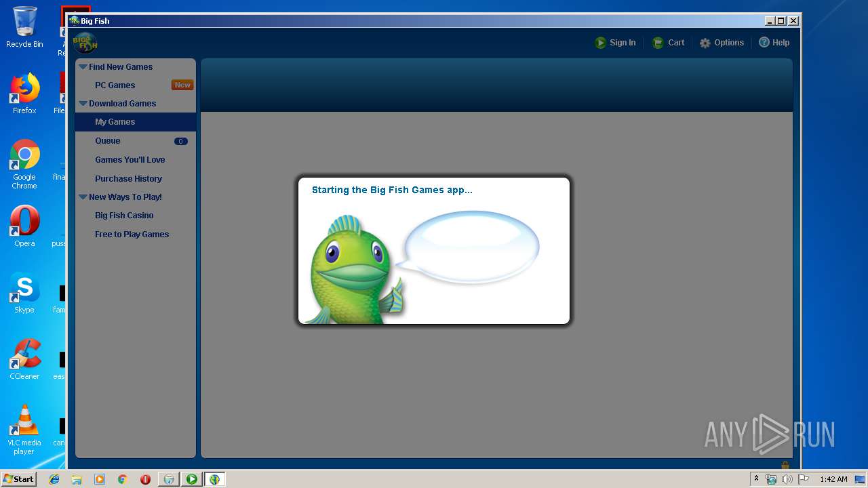Click the Options gear icon
Screen dimensions: 868x488
pos(705,43)
